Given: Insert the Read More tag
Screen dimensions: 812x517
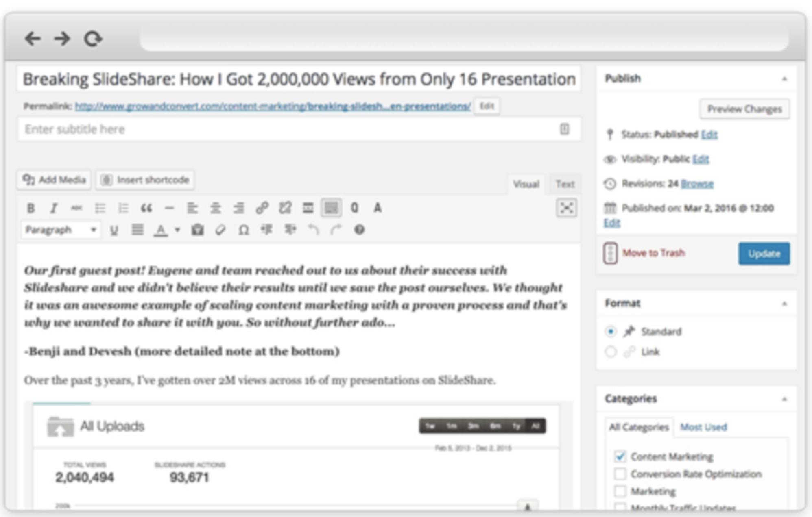Looking at the screenshot, I should 308,208.
